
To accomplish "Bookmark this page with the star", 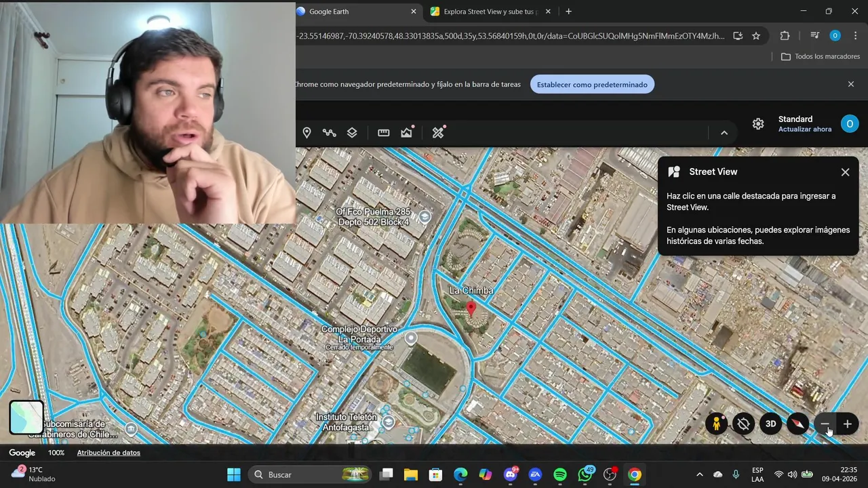I will pyautogui.click(x=756, y=36).
